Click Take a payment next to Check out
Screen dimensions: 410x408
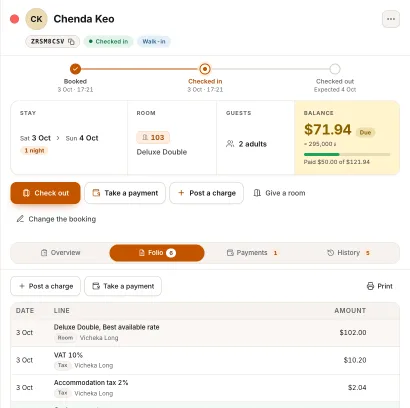click(x=125, y=193)
